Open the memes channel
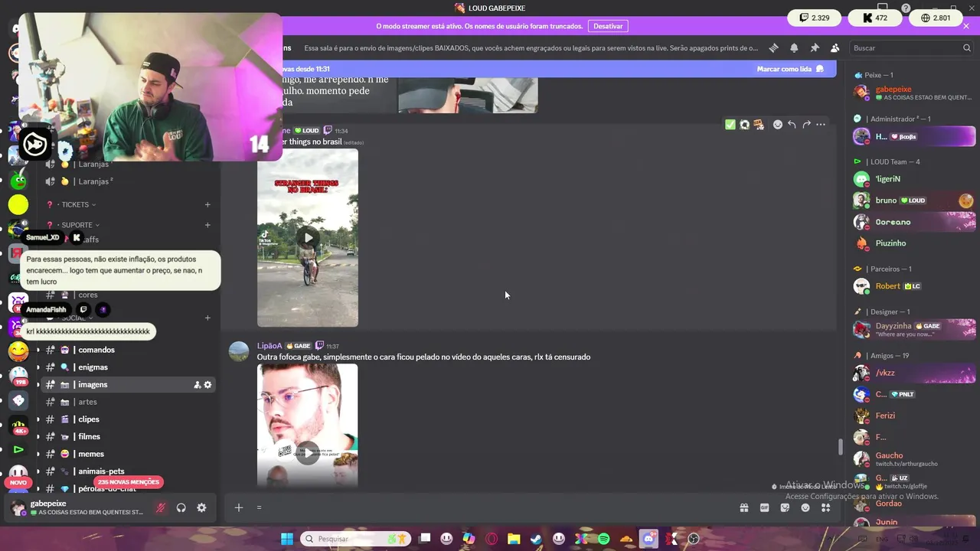The height and width of the screenshot is (551, 980). click(x=129, y=454)
